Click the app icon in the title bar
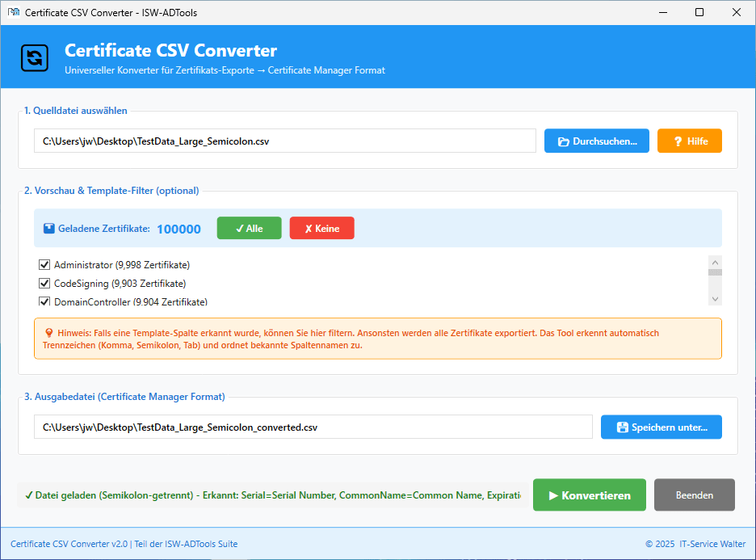Image resolution: width=756 pixels, height=560 pixels. [x=14, y=12]
